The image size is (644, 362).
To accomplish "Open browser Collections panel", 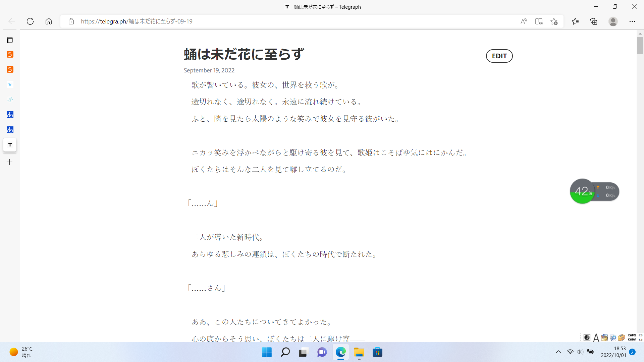I will point(594,21).
